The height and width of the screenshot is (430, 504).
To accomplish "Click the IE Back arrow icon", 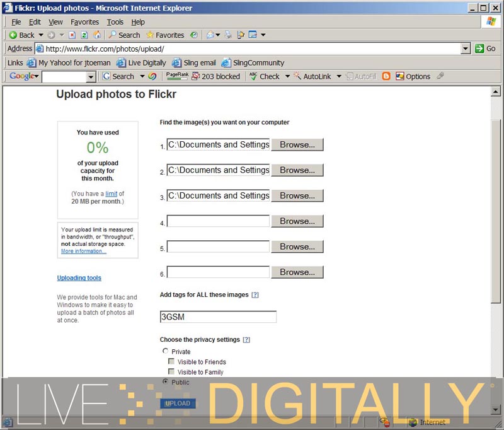I will (x=13, y=35).
